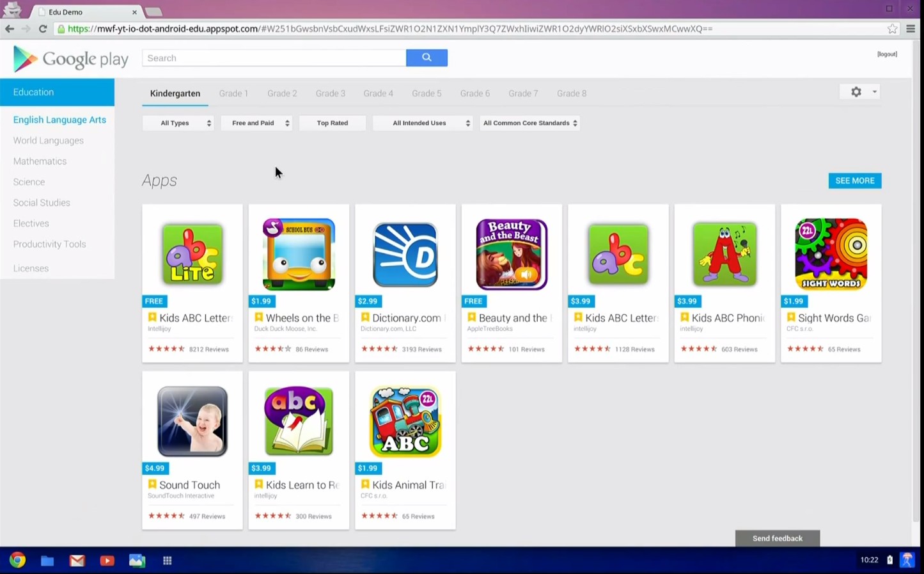This screenshot has height=574, width=924.
Task: Bookmark page with the star icon
Action: [892, 29]
